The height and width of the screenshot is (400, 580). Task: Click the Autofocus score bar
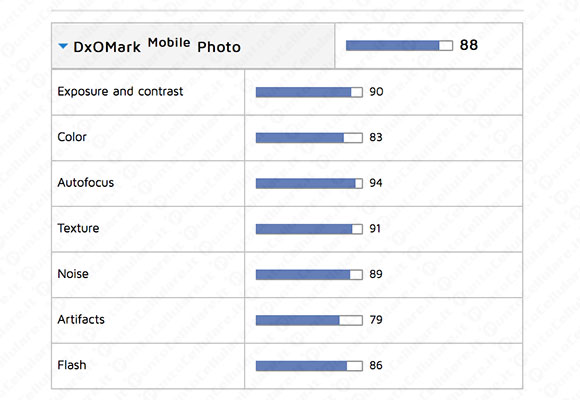pos(309,184)
